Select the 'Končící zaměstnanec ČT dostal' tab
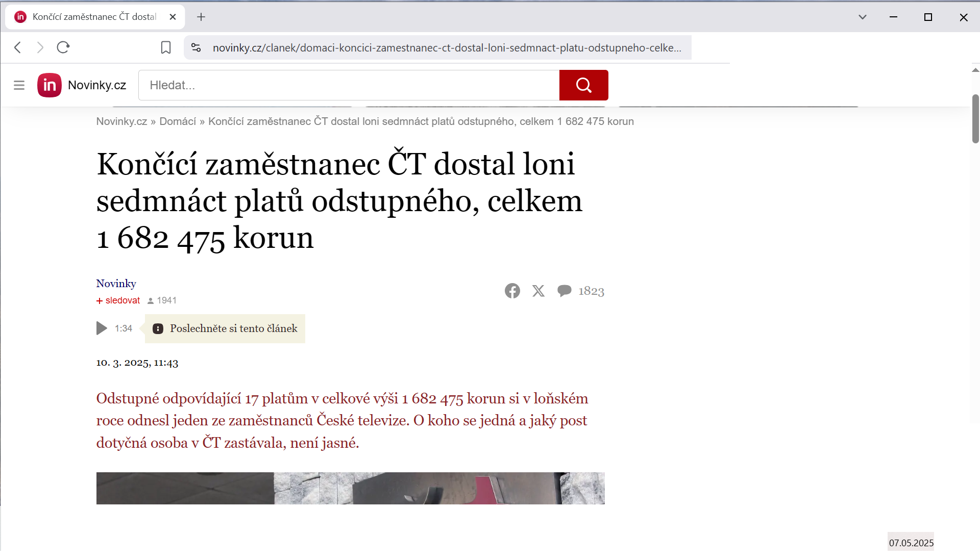980x560 pixels. click(x=94, y=17)
